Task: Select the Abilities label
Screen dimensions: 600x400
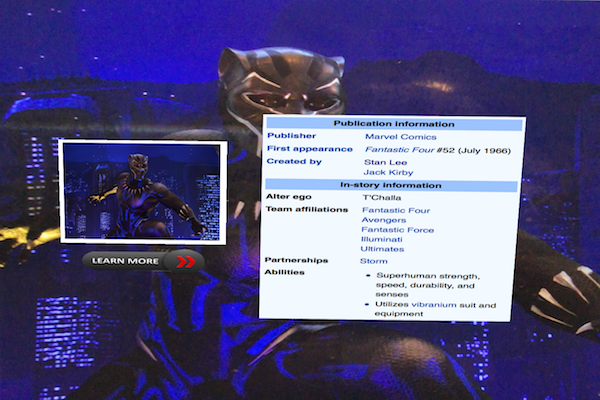Action: (x=284, y=272)
